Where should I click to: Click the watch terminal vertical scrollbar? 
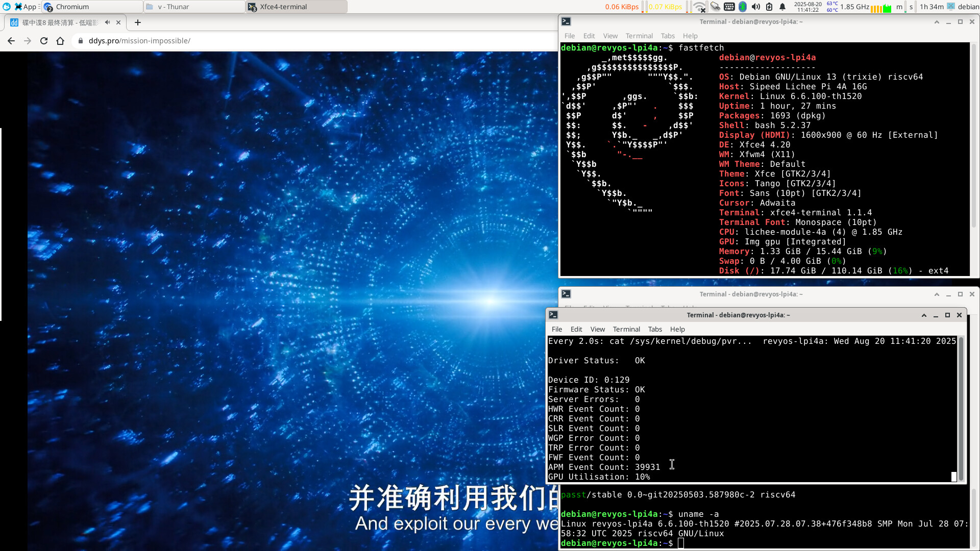click(x=961, y=408)
